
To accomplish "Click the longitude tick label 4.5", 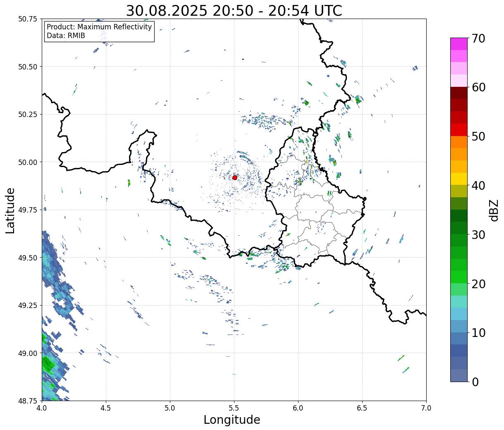I will pyautogui.click(x=106, y=408).
